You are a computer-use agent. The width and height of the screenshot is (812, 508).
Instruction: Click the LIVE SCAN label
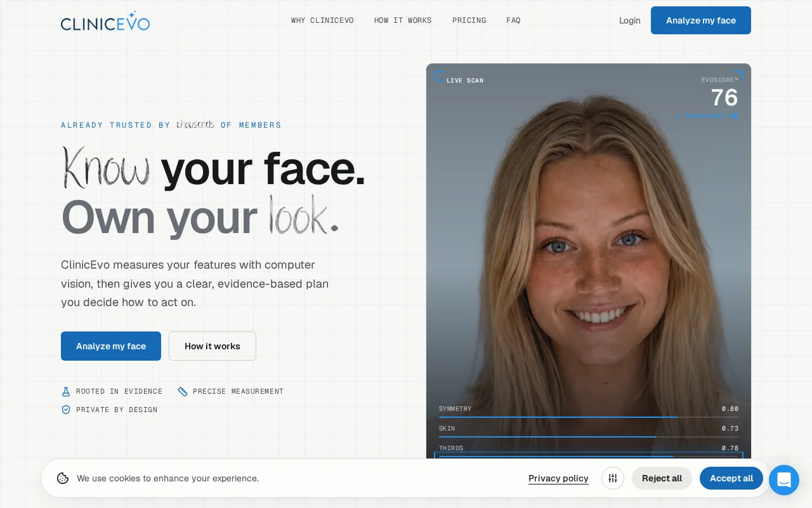465,81
